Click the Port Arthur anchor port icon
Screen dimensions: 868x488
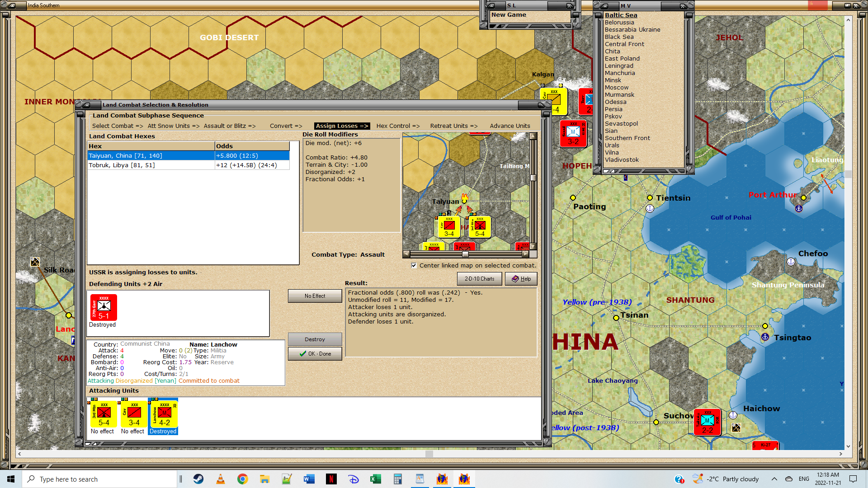(x=799, y=208)
